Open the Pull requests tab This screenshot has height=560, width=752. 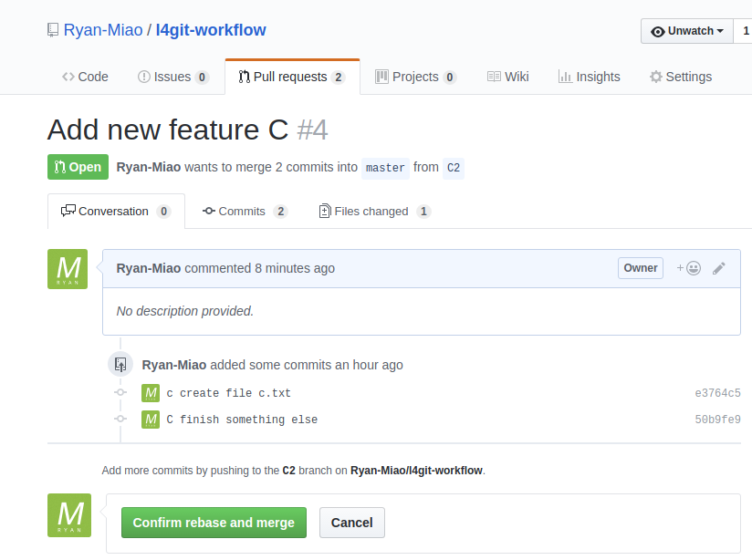pyautogui.click(x=292, y=77)
